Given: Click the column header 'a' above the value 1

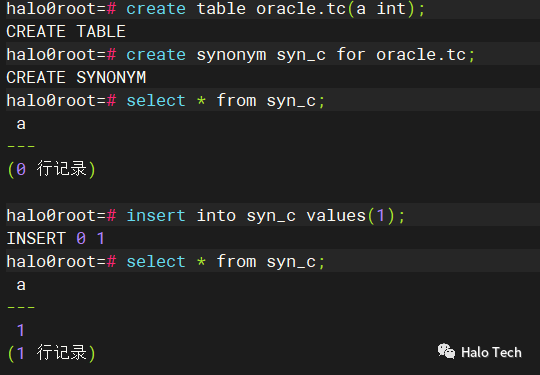Looking at the screenshot, I should [21, 285].
